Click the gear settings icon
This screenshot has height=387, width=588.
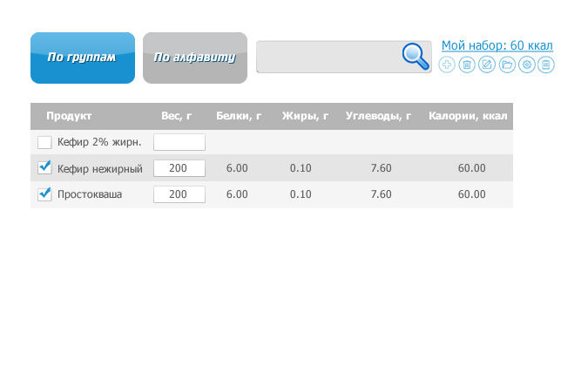coord(527,64)
